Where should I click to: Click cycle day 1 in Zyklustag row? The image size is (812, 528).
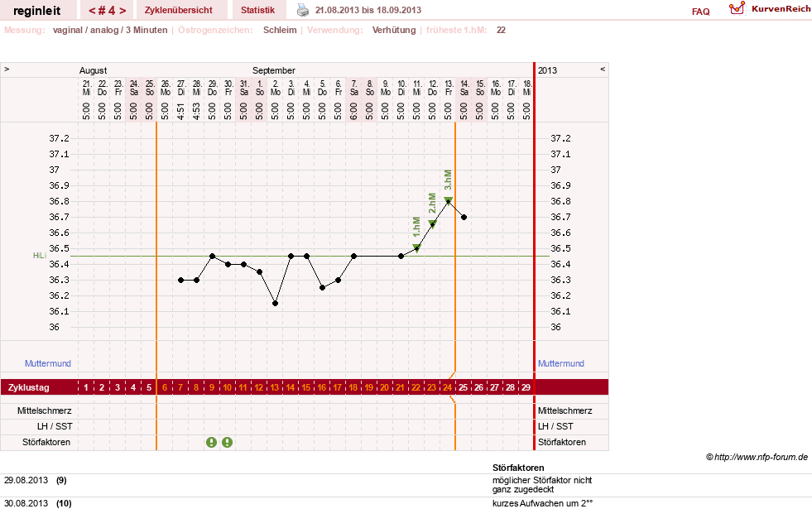coord(86,387)
